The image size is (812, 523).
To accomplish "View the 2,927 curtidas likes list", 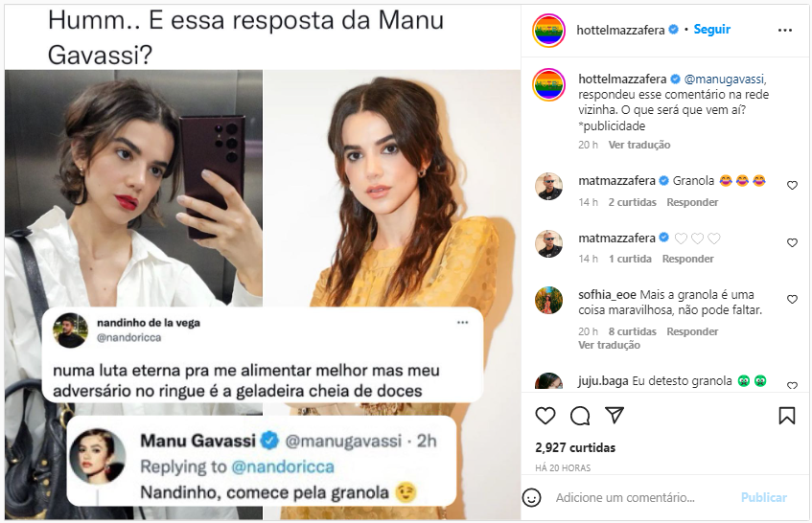I will 575,448.
